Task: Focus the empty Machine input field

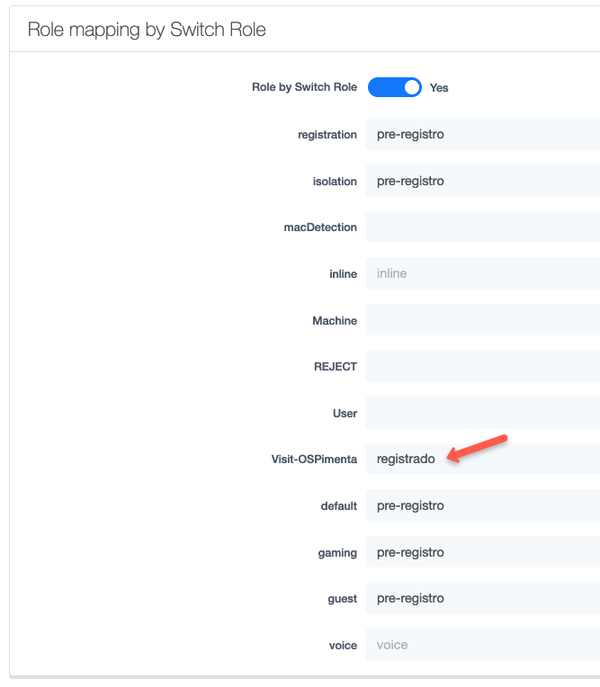Action: click(x=482, y=320)
